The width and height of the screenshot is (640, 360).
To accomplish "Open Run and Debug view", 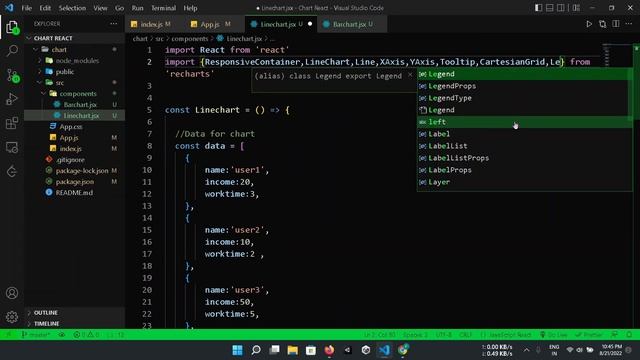I will click(x=12, y=99).
